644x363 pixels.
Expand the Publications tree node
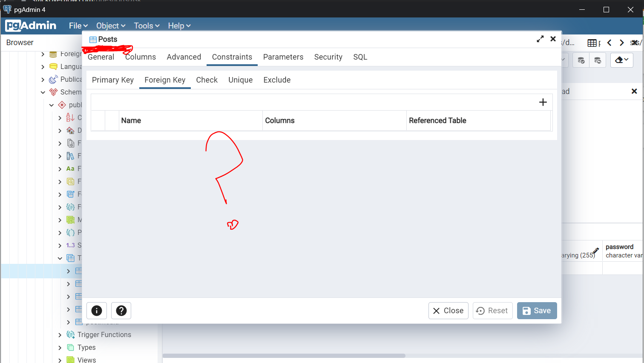point(43,80)
